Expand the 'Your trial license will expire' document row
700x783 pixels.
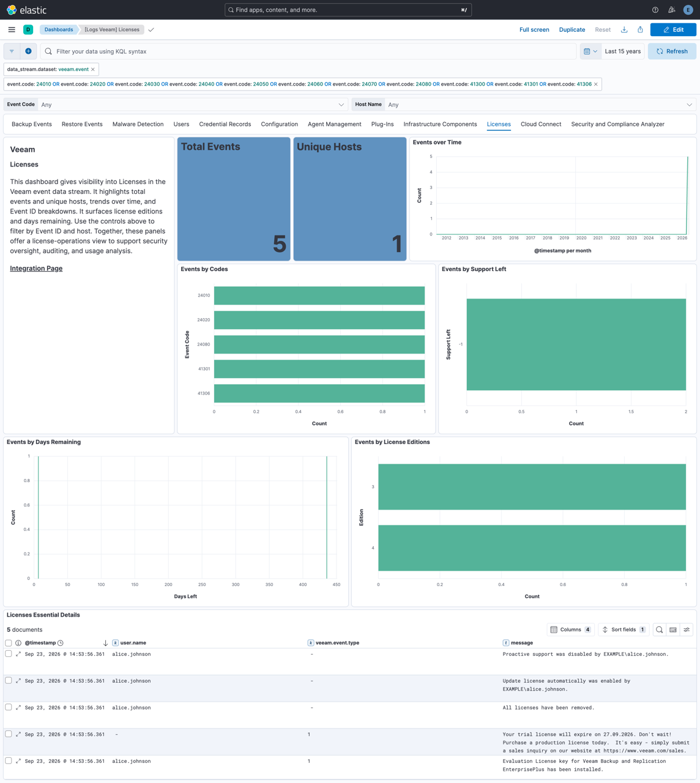coord(18,734)
